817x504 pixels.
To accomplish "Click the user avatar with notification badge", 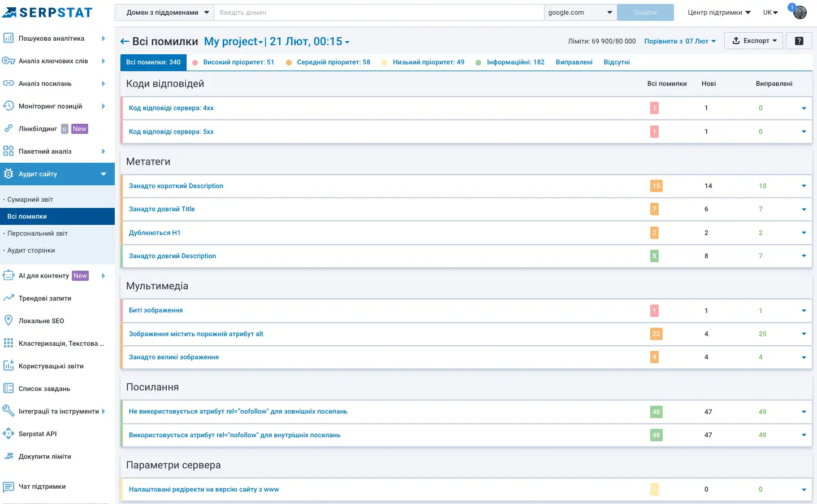I will (x=799, y=12).
